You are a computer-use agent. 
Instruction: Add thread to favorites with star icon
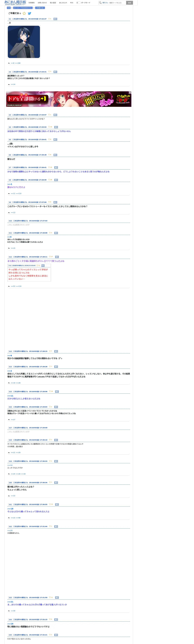coord(24,14)
